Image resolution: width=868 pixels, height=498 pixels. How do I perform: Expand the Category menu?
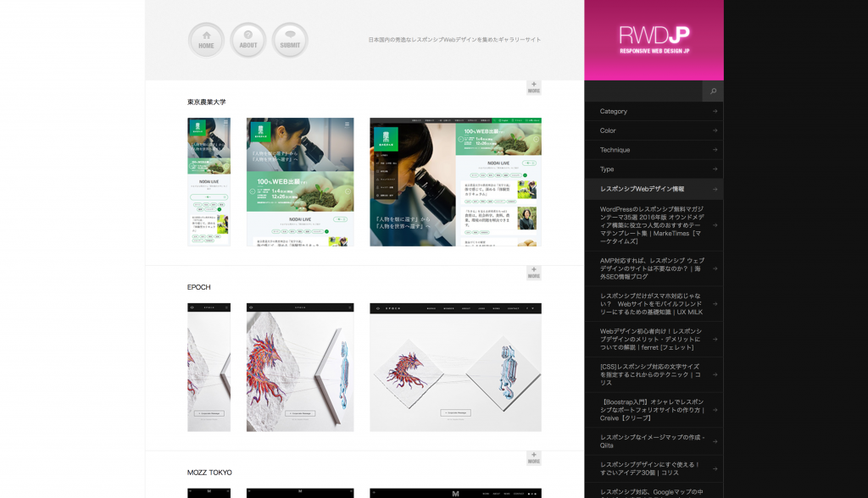click(x=654, y=111)
